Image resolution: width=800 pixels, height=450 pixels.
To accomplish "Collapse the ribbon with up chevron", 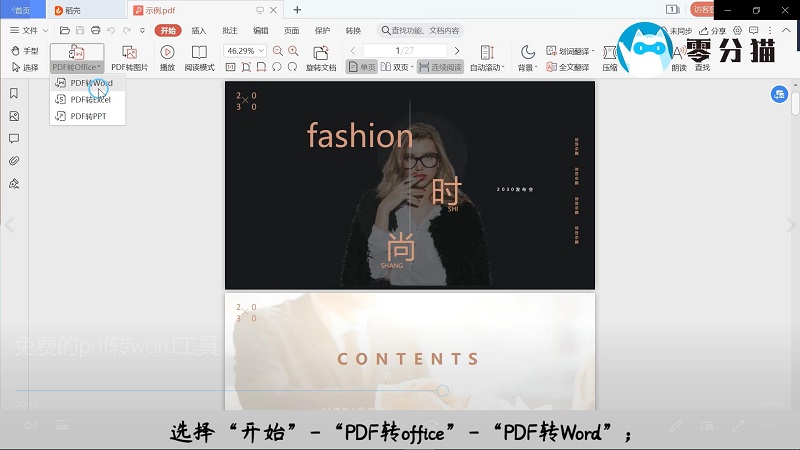I will (x=786, y=31).
